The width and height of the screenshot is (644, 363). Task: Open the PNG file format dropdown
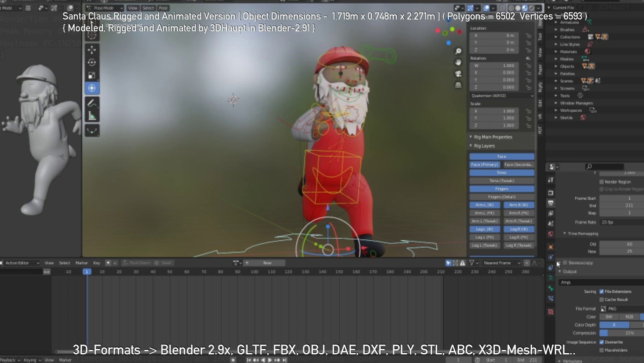coord(622,309)
